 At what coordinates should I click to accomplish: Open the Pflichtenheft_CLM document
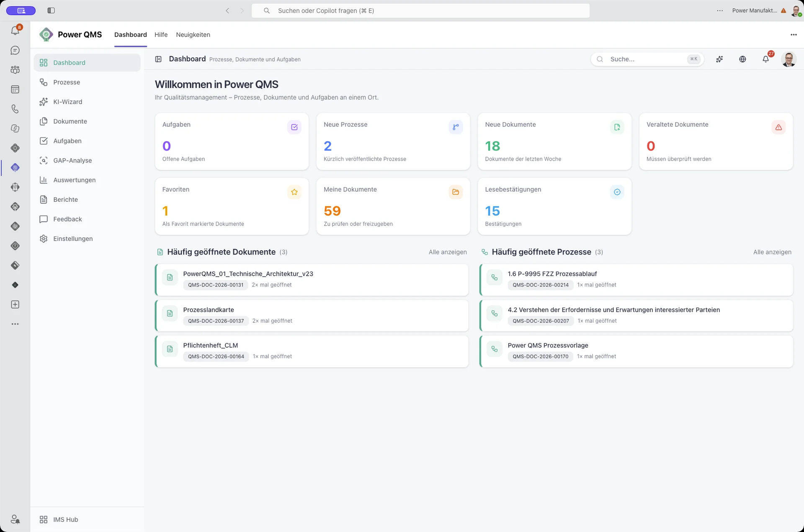click(x=312, y=351)
